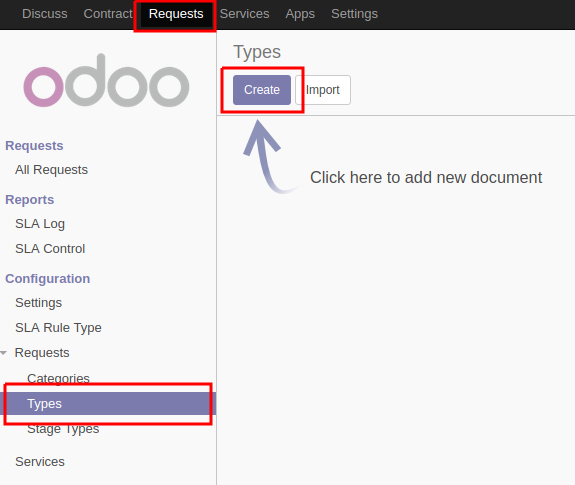Screen dimensions: 575x485
Task: Open Settings in the top bar
Action: pos(354,14)
